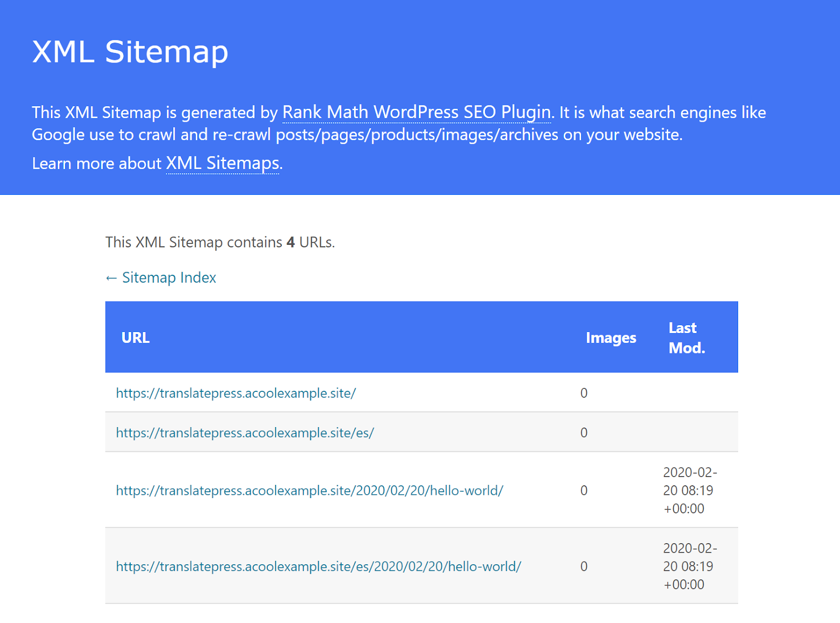Click the images count for /es/ hello-world row

[584, 566]
